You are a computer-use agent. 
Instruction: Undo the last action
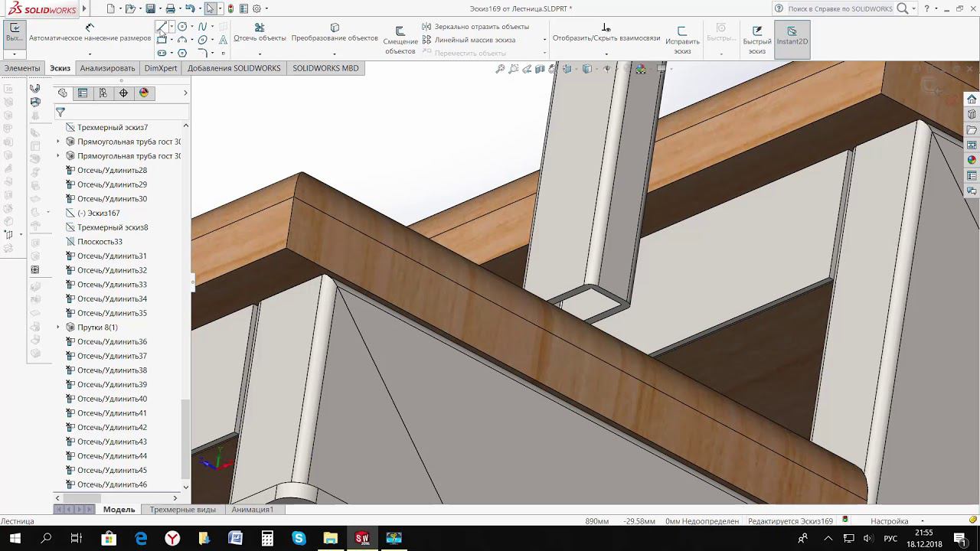click(190, 8)
